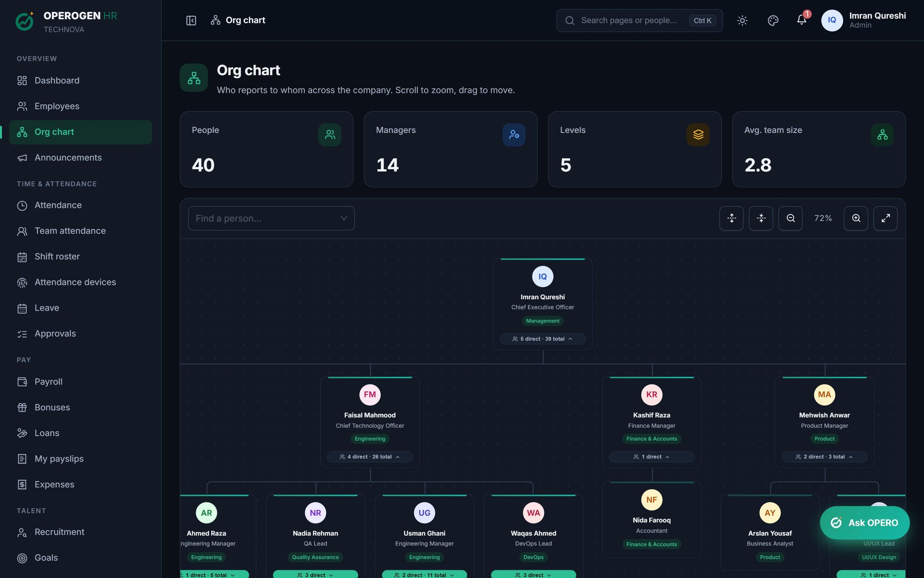The height and width of the screenshot is (578, 924).
Task: Collapse Mehwish Anwar's 2 direct reports
Action: pyautogui.click(x=824, y=457)
